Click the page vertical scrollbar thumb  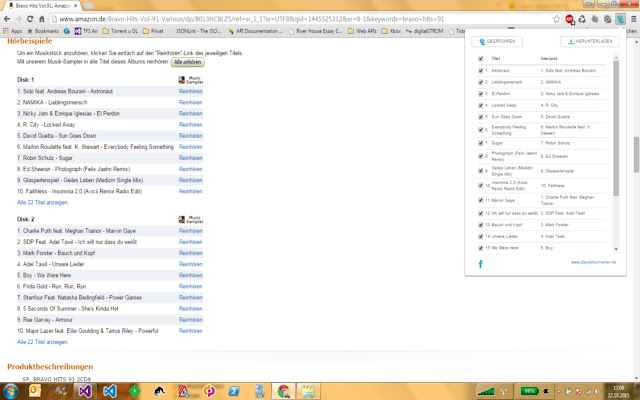[636, 154]
